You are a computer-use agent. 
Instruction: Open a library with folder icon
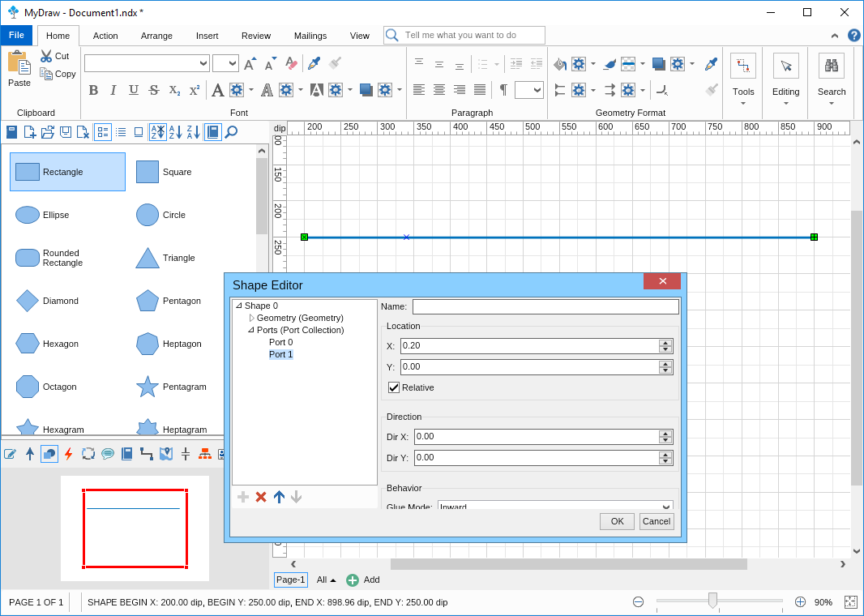[x=48, y=132]
